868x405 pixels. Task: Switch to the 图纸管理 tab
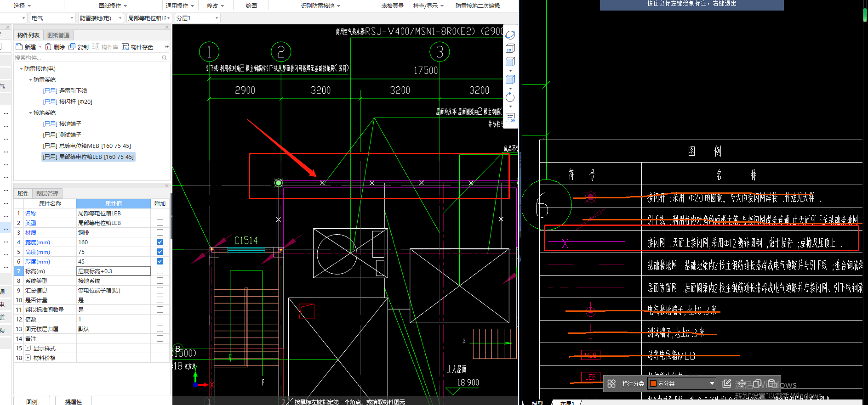(58, 35)
